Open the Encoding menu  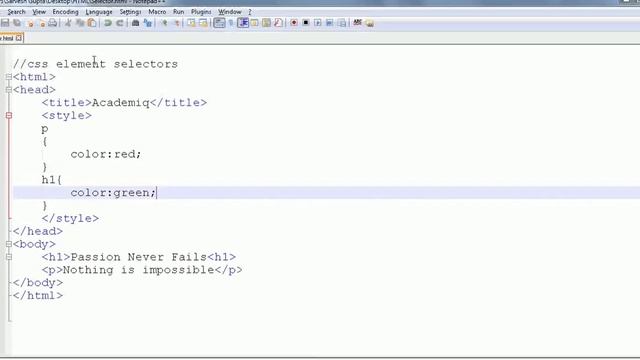pyautogui.click(x=65, y=12)
